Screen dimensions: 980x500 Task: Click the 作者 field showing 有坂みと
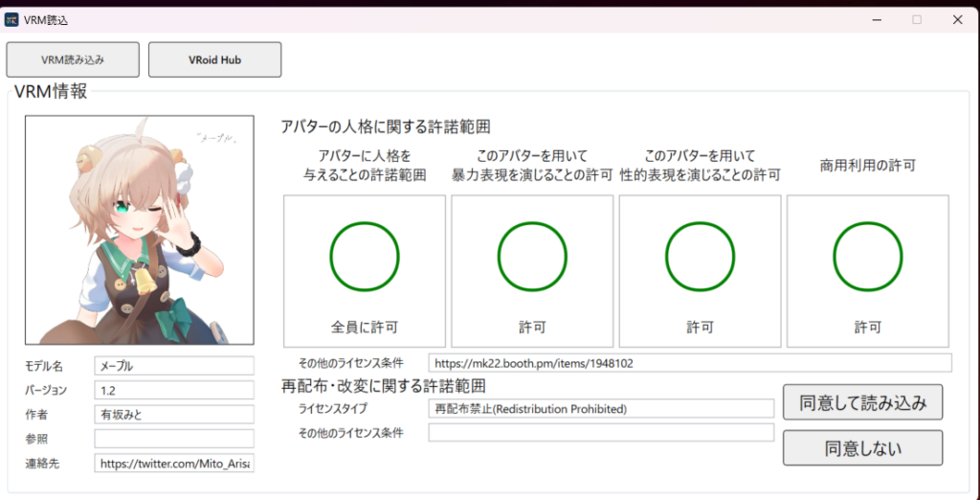[174, 414]
